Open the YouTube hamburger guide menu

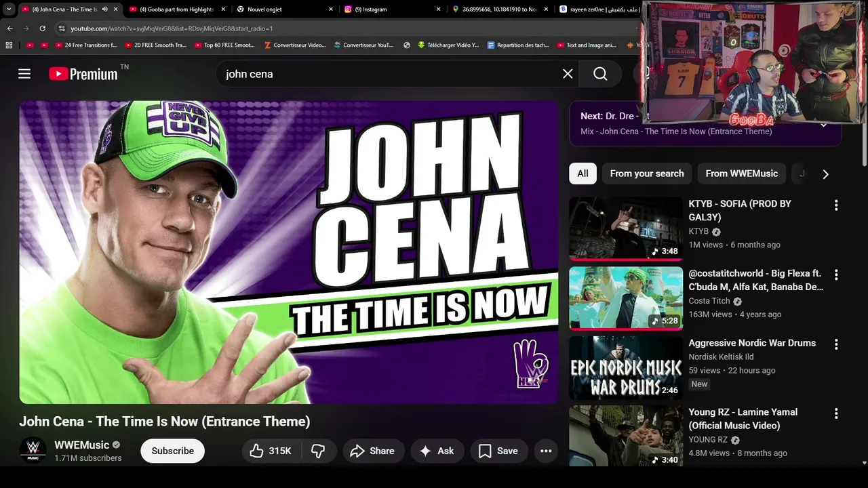[x=24, y=74]
